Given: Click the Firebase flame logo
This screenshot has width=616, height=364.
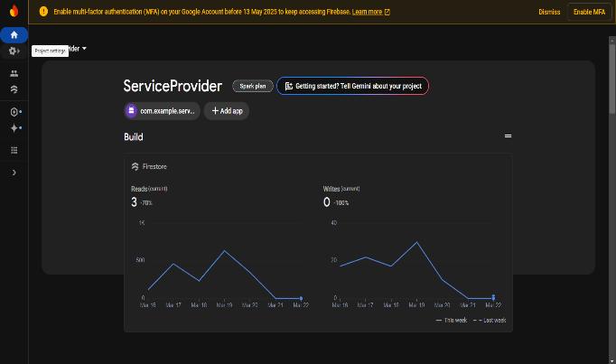Looking at the screenshot, I should point(14,11).
